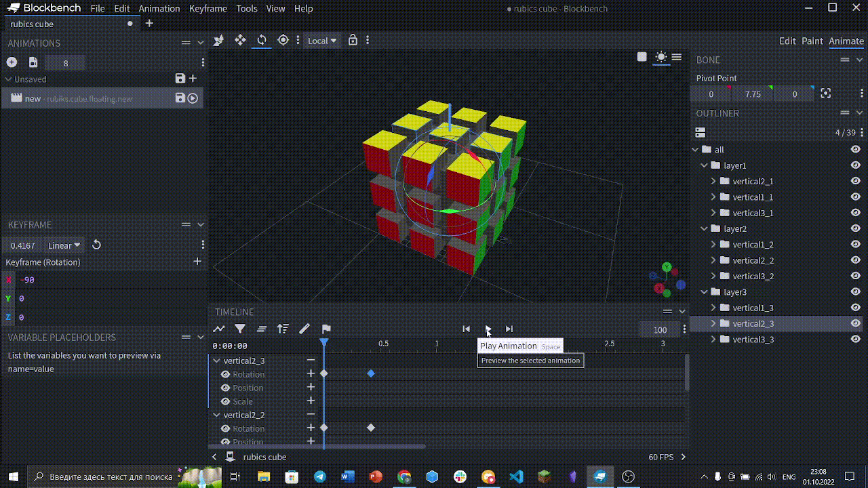Screen dimensions: 868x488
Task: Save the 'new' animation with its disk icon
Action: [180, 98]
